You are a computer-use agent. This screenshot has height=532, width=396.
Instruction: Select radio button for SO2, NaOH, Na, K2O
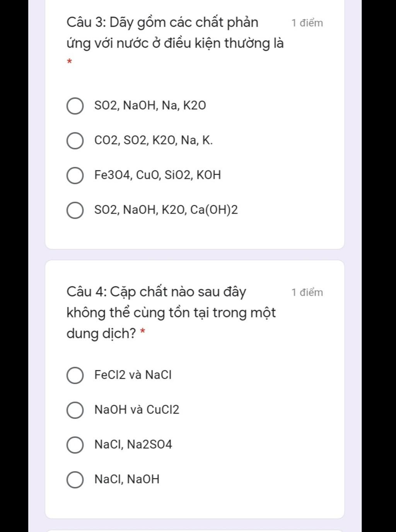tap(75, 106)
